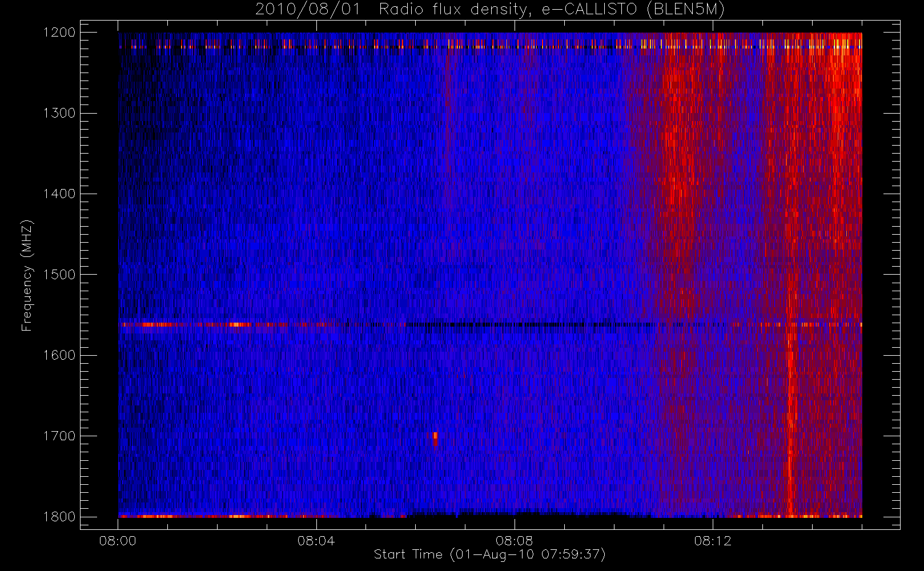
Task: Click the plot title "2010/08/01 Radio flux density, e-CALLISTO (BLEN5M)"
Action: click(490, 10)
